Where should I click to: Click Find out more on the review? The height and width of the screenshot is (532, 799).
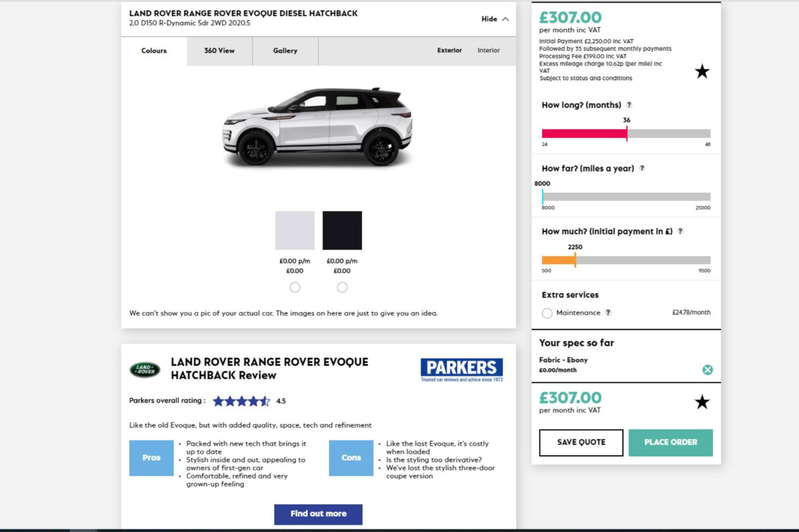pyautogui.click(x=318, y=513)
